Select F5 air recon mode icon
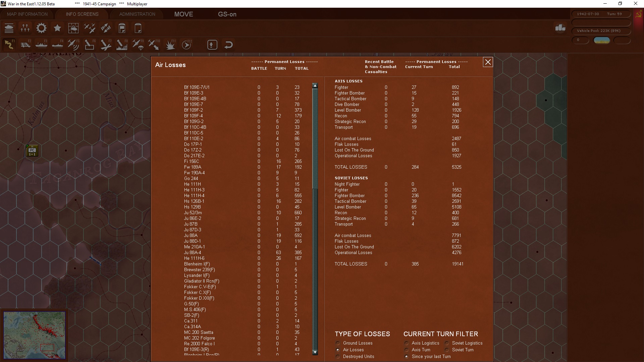Image resolution: width=644 pixels, height=362 pixels. coord(73,45)
